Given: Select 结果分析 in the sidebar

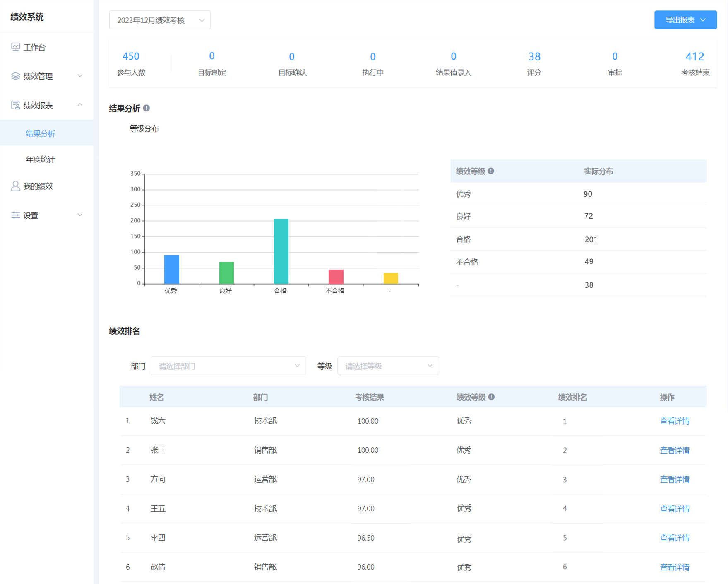Looking at the screenshot, I should click(x=41, y=133).
